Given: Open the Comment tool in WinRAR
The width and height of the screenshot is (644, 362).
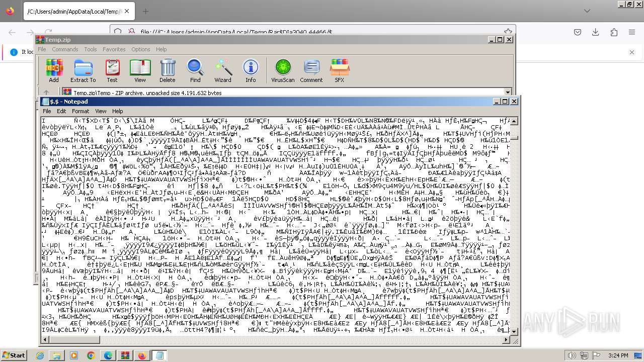Looking at the screenshot, I should point(311,70).
